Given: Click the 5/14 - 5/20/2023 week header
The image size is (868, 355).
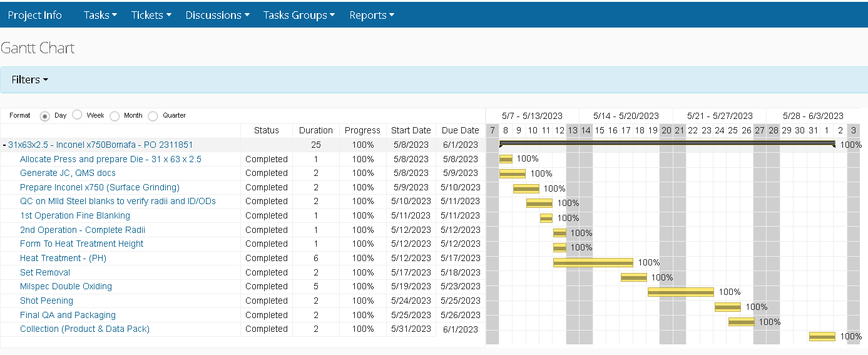Looking at the screenshot, I should (x=626, y=116).
